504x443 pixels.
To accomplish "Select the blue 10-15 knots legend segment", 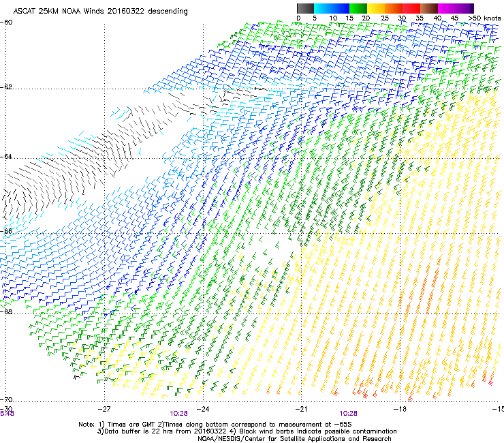I will tap(341, 8).
